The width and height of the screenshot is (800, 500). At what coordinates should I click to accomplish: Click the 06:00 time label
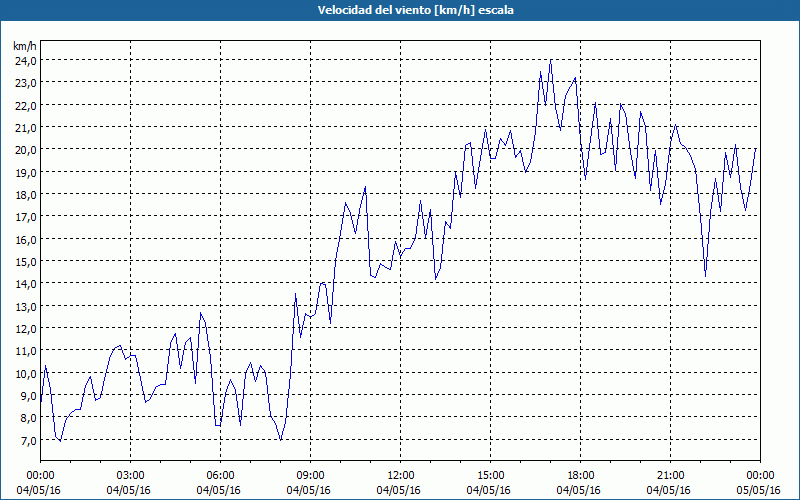[x=220, y=476]
